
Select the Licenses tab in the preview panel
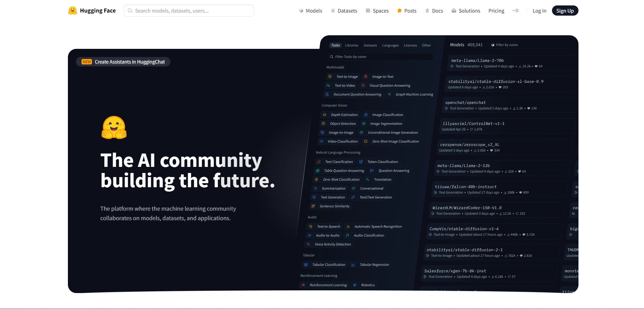pyautogui.click(x=410, y=45)
